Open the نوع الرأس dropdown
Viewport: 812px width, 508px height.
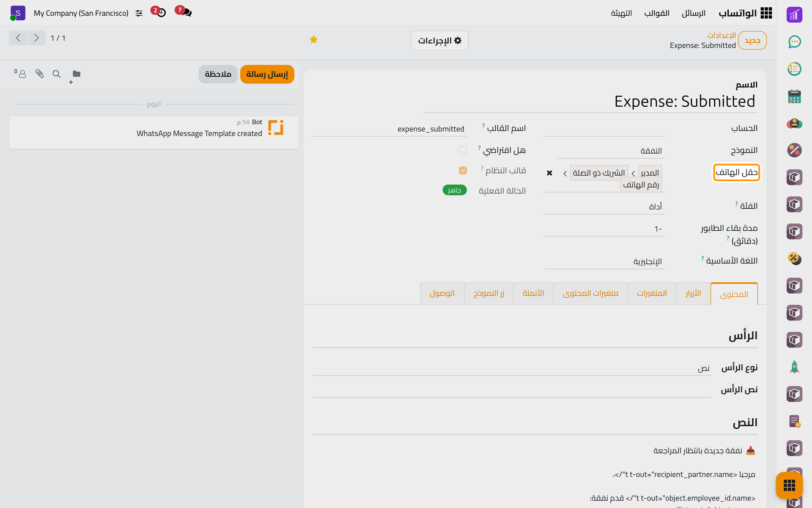[512, 368]
